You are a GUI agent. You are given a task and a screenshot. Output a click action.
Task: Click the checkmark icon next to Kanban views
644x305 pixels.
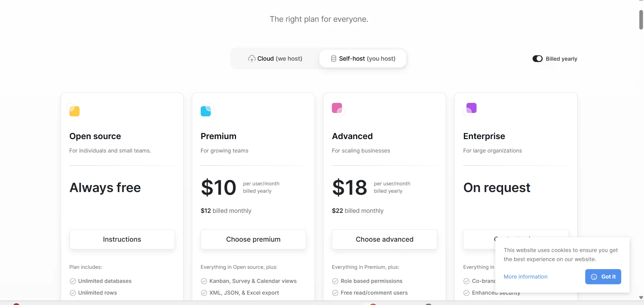pos(204,281)
